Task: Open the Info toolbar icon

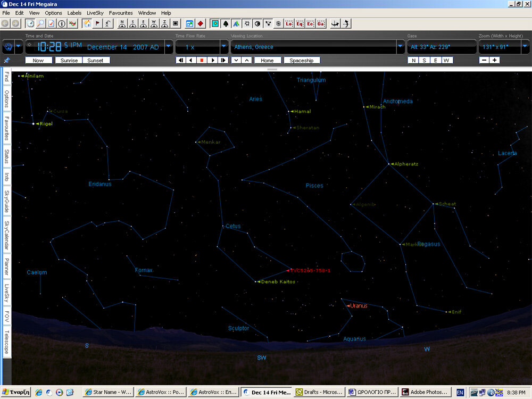Action: 62,23
